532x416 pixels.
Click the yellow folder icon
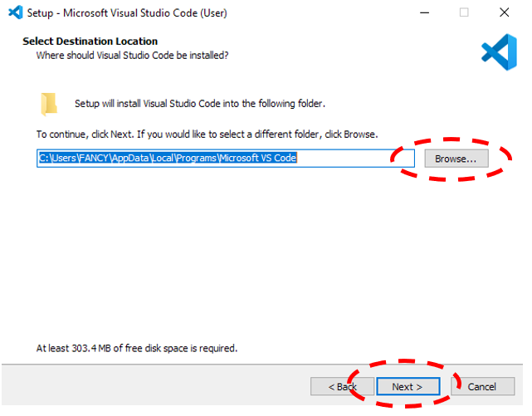(x=49, y=104)
